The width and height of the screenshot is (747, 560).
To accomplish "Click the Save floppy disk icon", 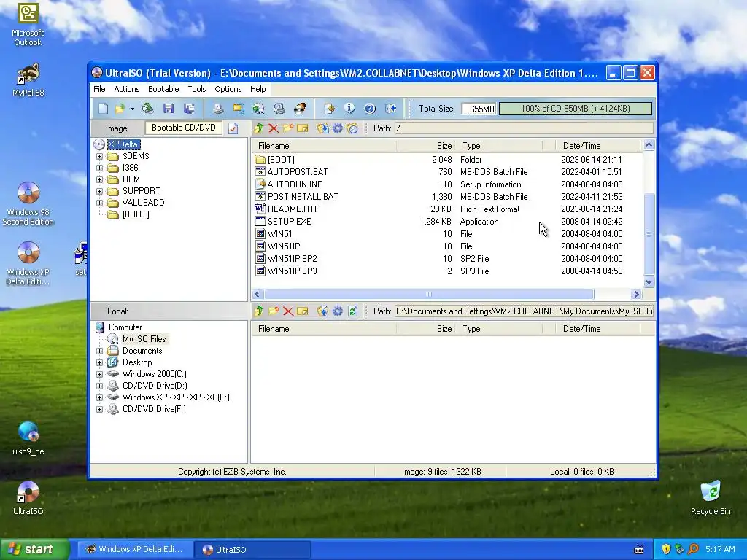I will click(169, 109).
